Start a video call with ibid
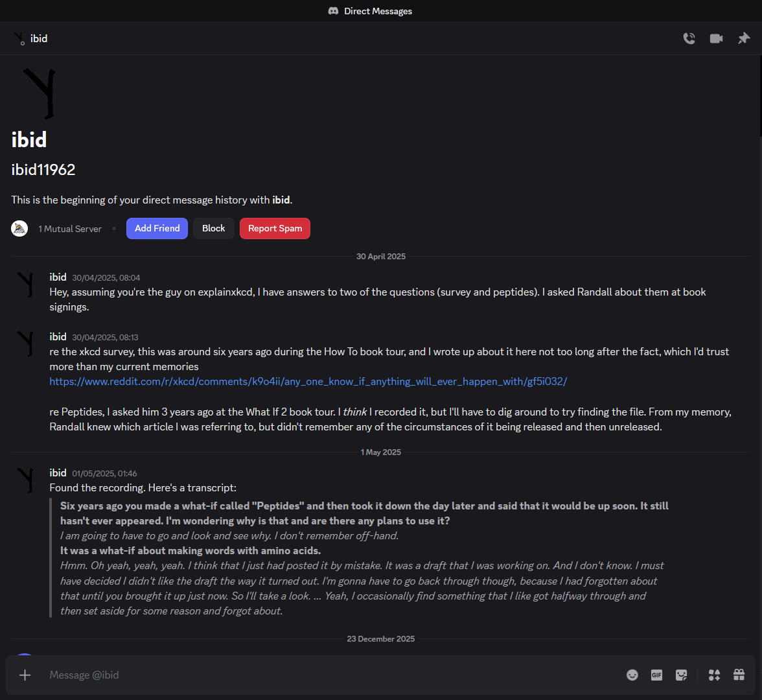The width and height of the screenshot is (762, 700). [716, 39]
